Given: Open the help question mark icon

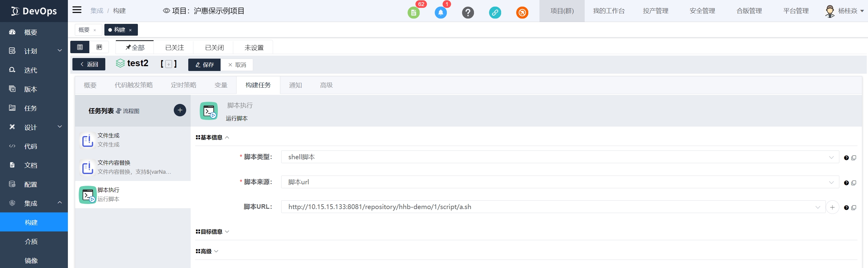Looking at the screenshot, I should click(468, 13).
